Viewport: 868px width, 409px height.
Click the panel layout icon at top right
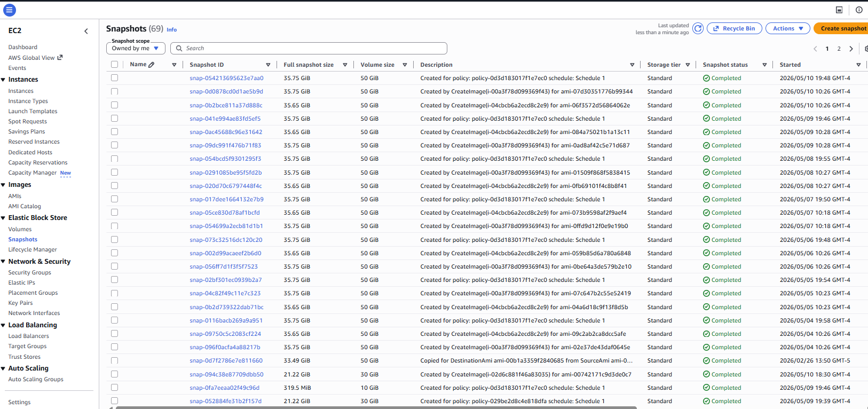tap(839, 10)
